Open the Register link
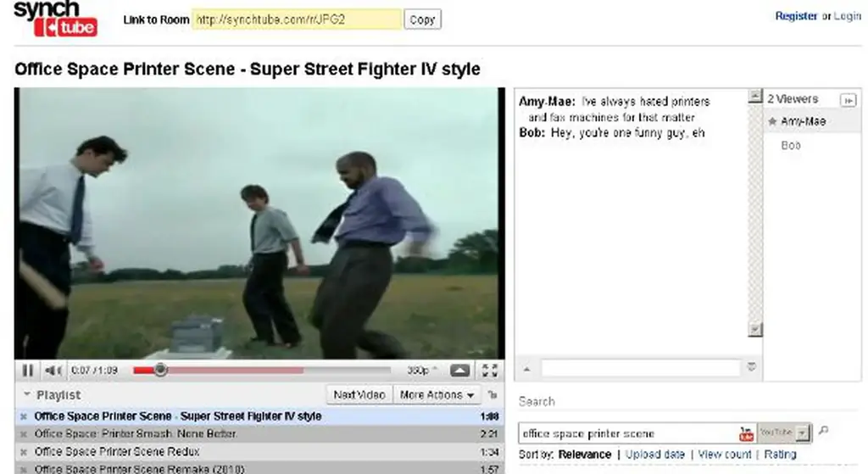Image resolution: width=868 pixels, height=474 pixels. pyautogui.click(x=796, y=16)
